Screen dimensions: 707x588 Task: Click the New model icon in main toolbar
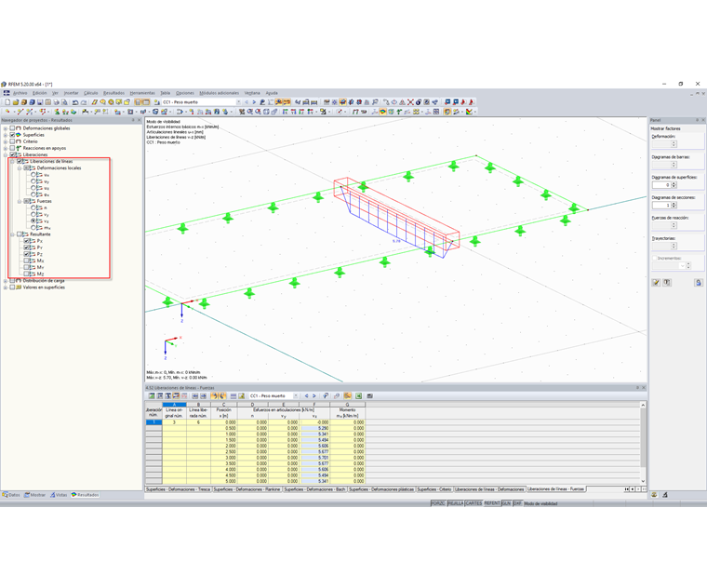[x=7, y=102]
